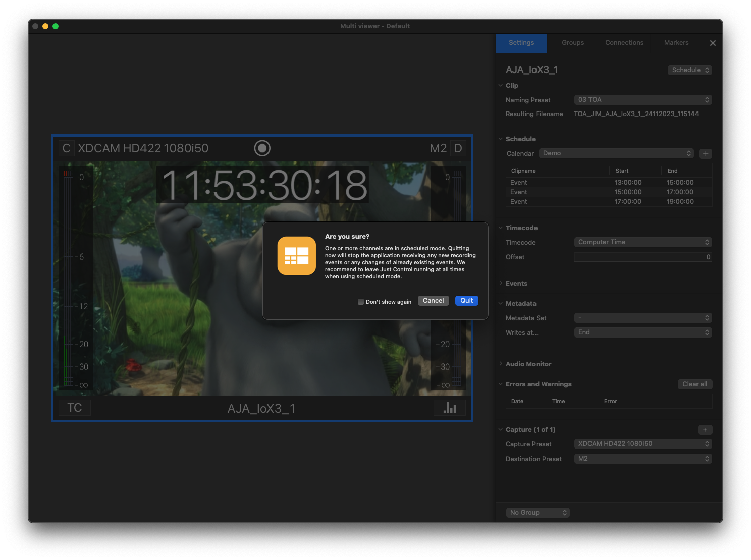
Task: Add a capture with the plus button
Action: [x=705, y=430]
